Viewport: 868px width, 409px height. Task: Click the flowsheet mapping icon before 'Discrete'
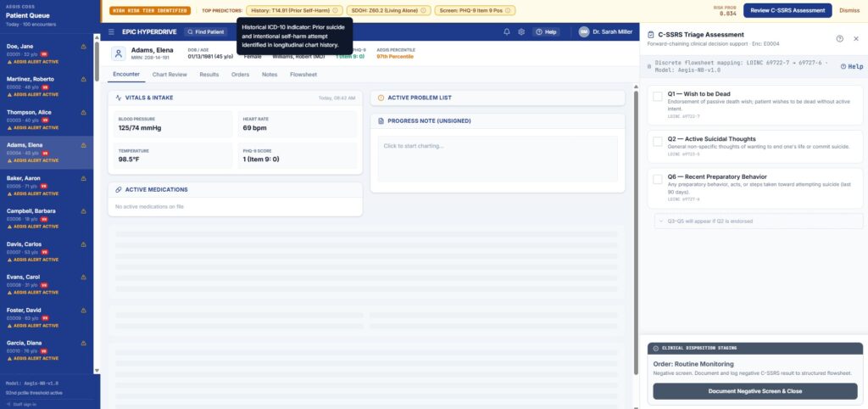coord(649,66)
